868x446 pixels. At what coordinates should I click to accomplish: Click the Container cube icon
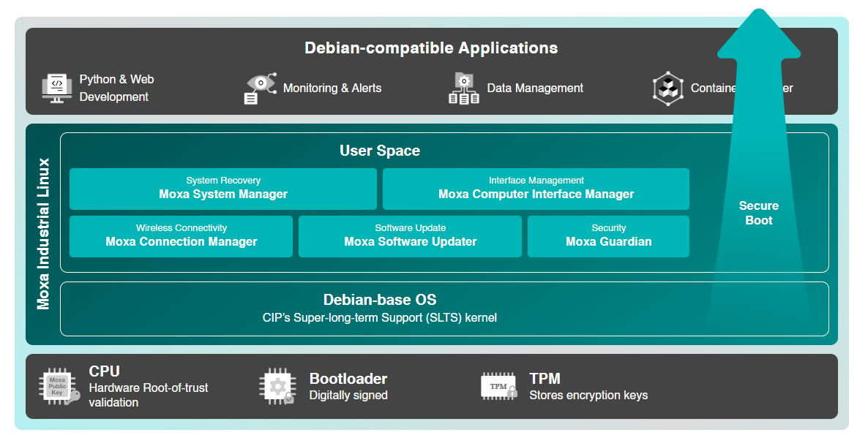pyautogui.click(x=667, y=88)
